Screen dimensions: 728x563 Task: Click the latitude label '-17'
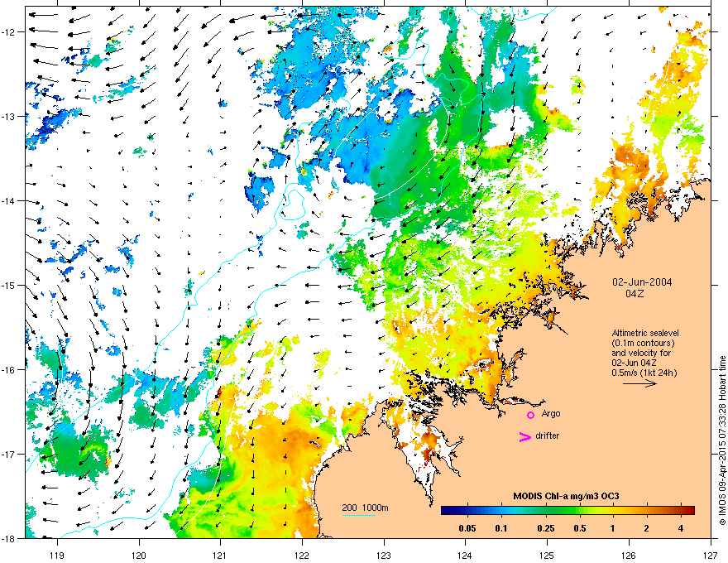pyautogui.click(x=8, y=454)
